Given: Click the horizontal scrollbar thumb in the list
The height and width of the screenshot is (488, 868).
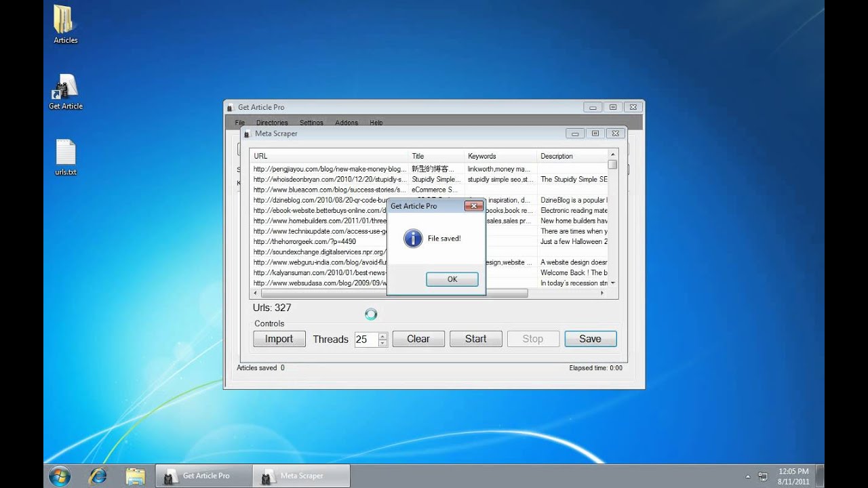Looking at the screenshot, I should coord(394,293).
